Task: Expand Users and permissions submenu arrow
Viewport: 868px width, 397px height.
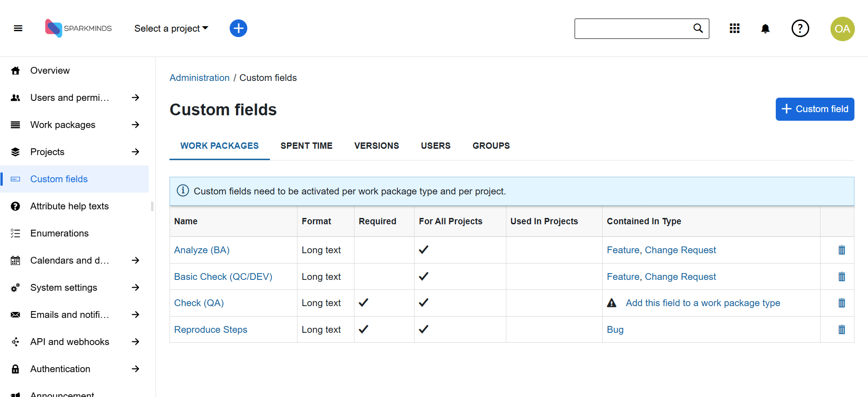Action: [x=135, y=98]
